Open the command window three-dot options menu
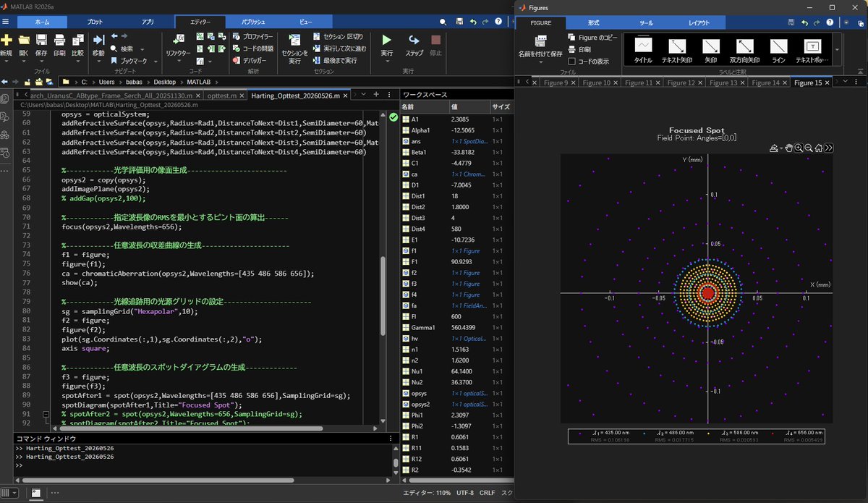This screenshot has width=868, height=503. point(391,438)
